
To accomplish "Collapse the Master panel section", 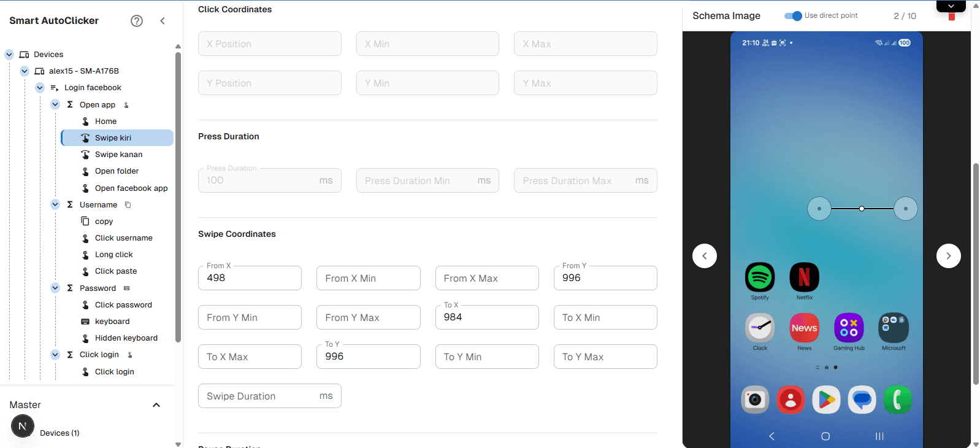I will (x=156, y=405).
